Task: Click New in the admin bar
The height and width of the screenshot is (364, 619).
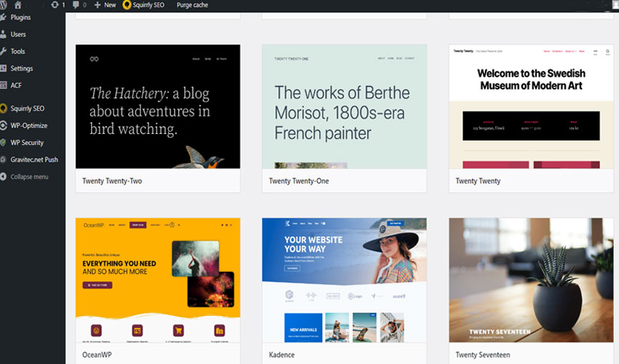Action: 110,5
